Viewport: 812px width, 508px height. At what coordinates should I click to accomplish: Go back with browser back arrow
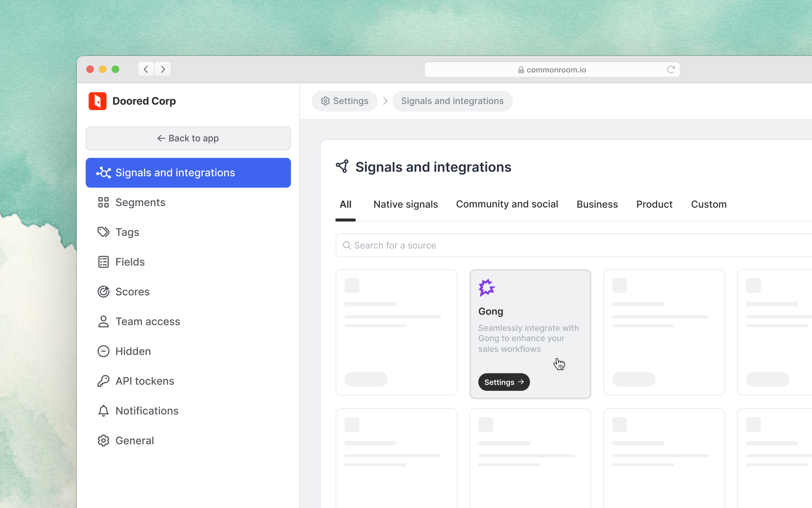click(x=146, y=69)
